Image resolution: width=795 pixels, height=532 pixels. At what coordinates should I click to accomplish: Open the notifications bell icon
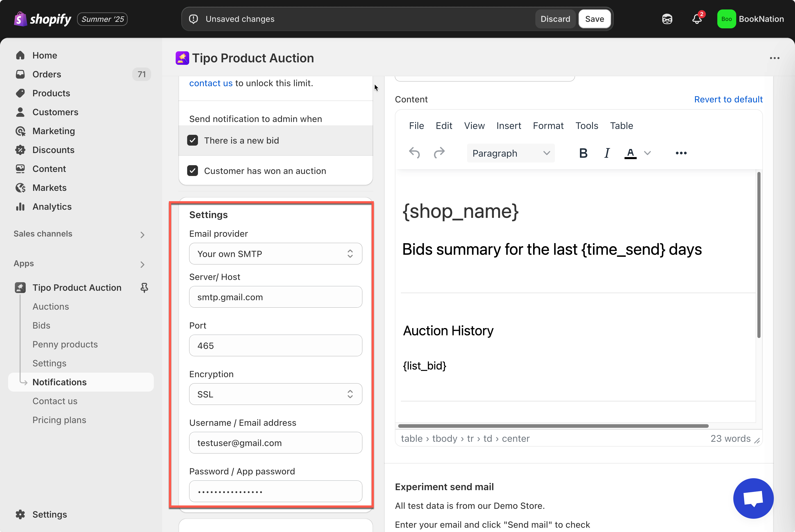coord(697,19)
